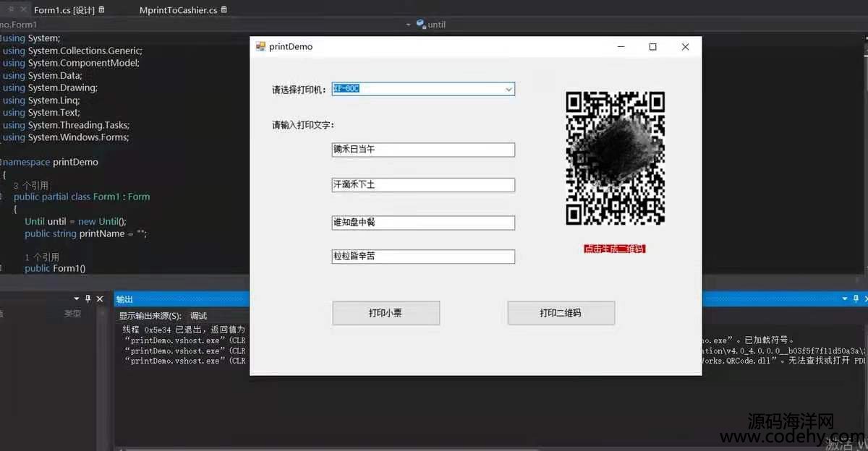Click the printDemo window title icon
This screenshot has height=451, width=868.
click(260, 47)
